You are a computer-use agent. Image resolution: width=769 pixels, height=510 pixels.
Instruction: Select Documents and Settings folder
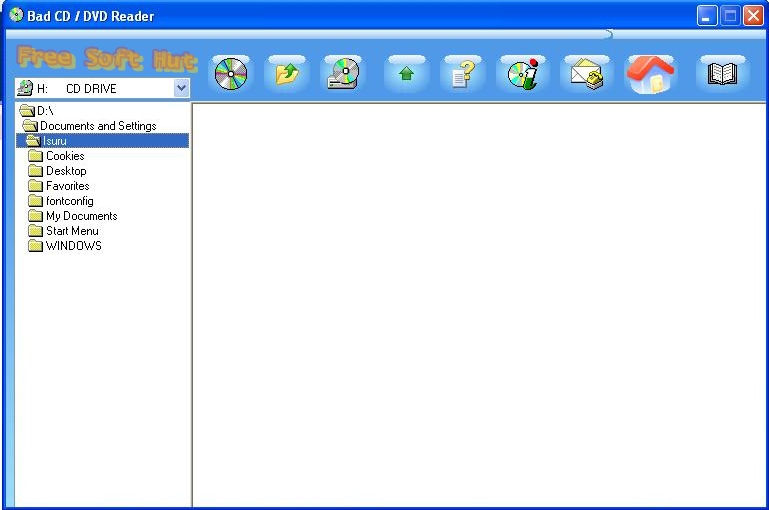(x=89, y=126)
